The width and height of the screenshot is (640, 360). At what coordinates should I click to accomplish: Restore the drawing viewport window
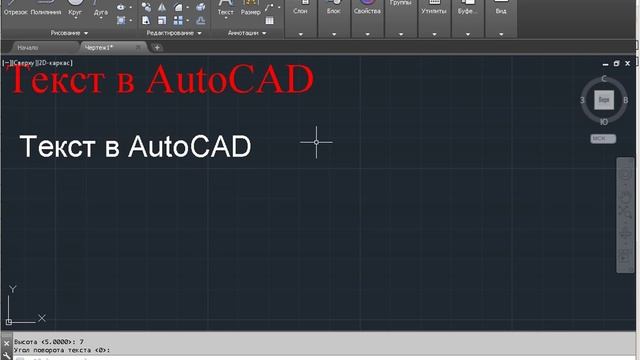point(616,63)
